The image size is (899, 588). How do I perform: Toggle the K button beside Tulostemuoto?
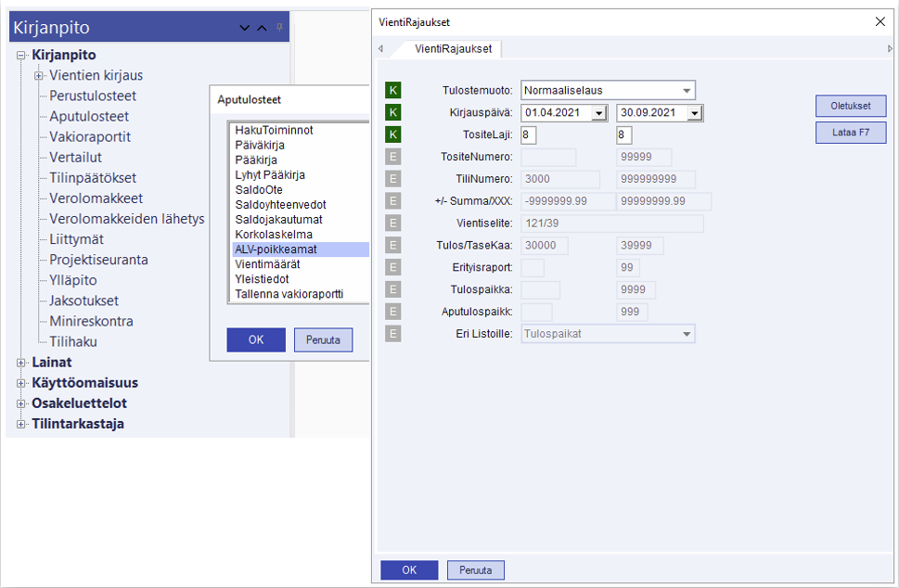click(x=393, y=90)
